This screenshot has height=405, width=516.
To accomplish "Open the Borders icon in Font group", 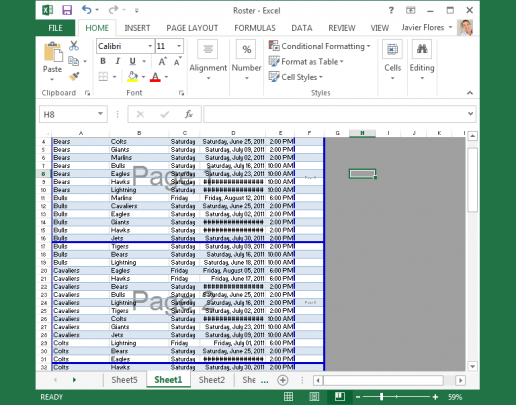I will point(103,77).
